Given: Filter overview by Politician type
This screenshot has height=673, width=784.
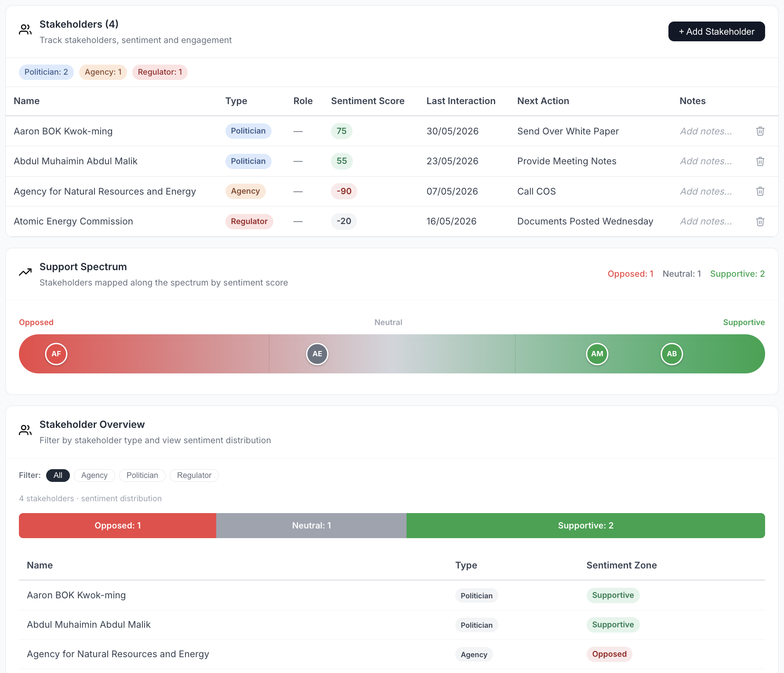Looking at the screenshot, I should (142, 475).
